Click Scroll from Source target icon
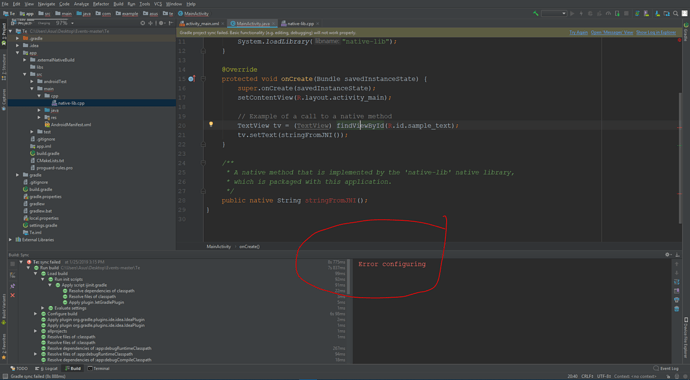Image resolution: width=690 pixels, height=380 pixels. coord(143,23)
